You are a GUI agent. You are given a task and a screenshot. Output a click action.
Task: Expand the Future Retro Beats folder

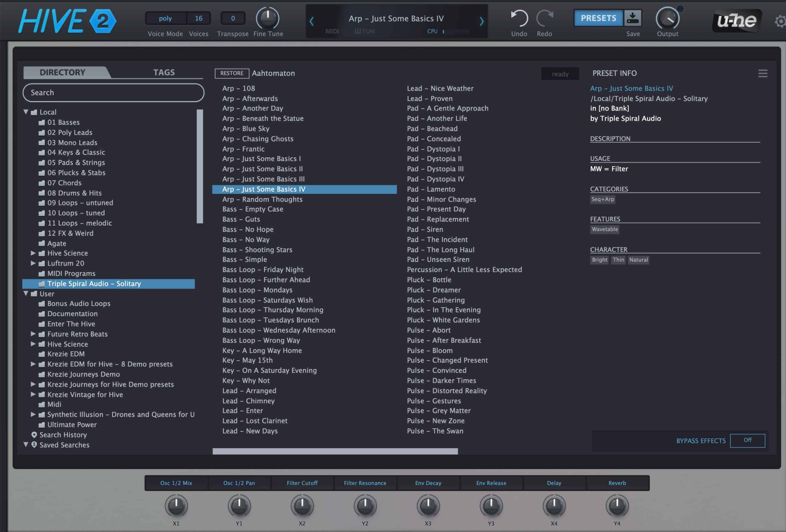[33, 334]
